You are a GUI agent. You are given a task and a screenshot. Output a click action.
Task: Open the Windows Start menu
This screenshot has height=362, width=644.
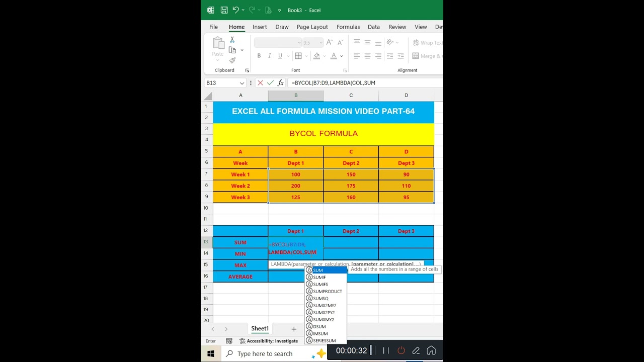pos(210,354)
